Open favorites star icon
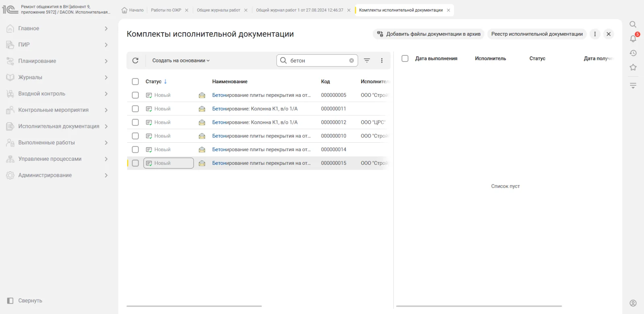Viewport: 644px width, 314px height. (x=633, y=68)
